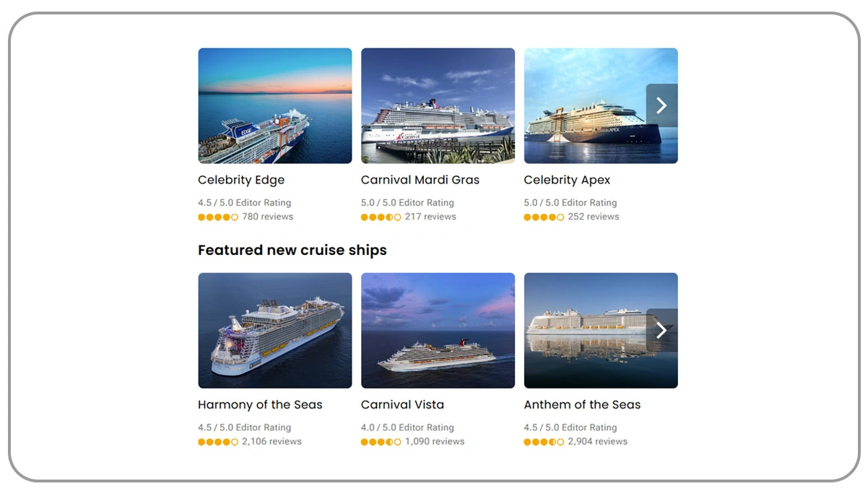The height and width of the screenshot is (494, 868).
Task: Click the Featured new cruise ships heading
Action: point(292,250)
